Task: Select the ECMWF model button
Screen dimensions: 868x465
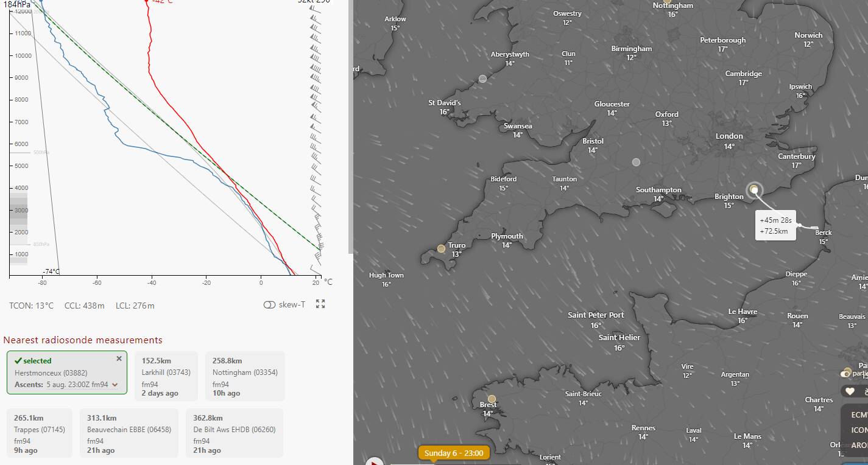Action: click(x=859, y=414)
